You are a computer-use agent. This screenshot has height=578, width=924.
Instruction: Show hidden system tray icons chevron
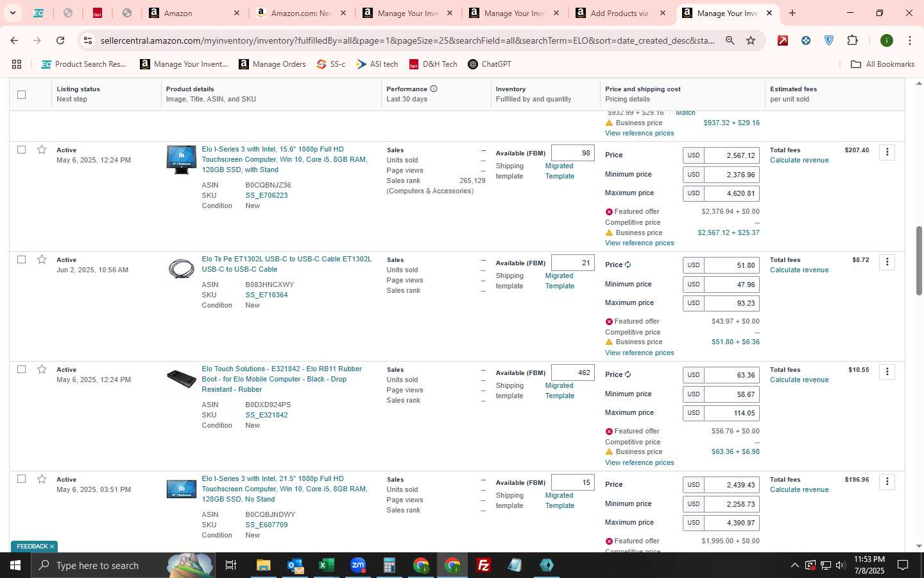pyautogui.click(x=794, y=565)
